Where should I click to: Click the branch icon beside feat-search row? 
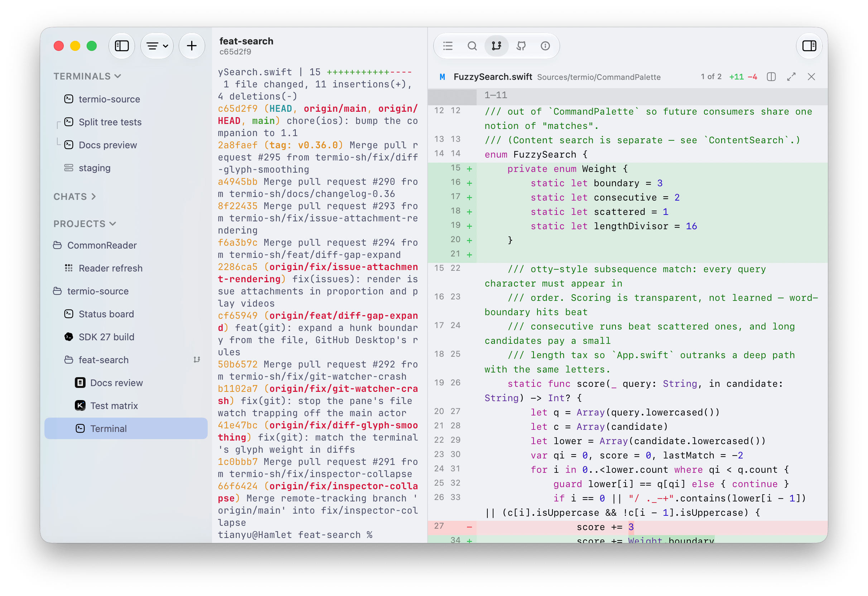point(197,360)
